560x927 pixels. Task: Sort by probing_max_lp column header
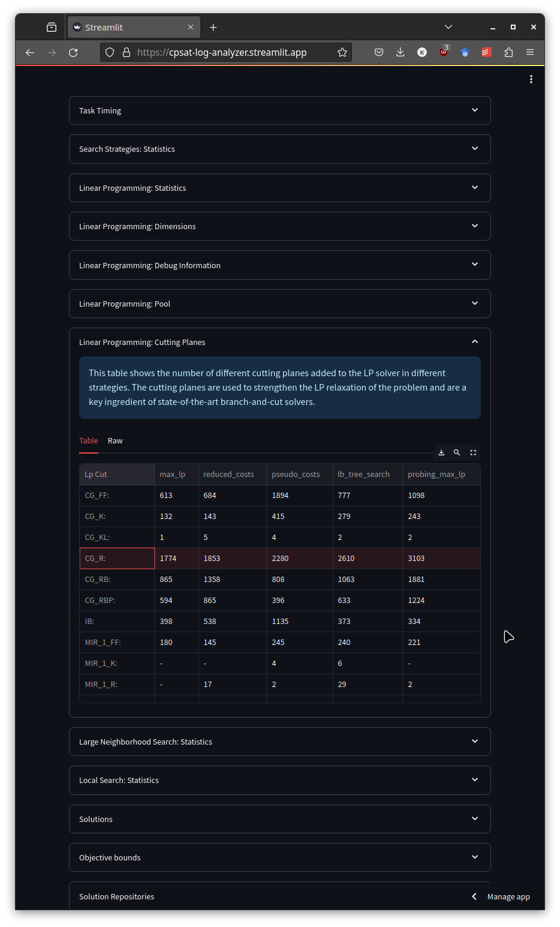(441, 474)
